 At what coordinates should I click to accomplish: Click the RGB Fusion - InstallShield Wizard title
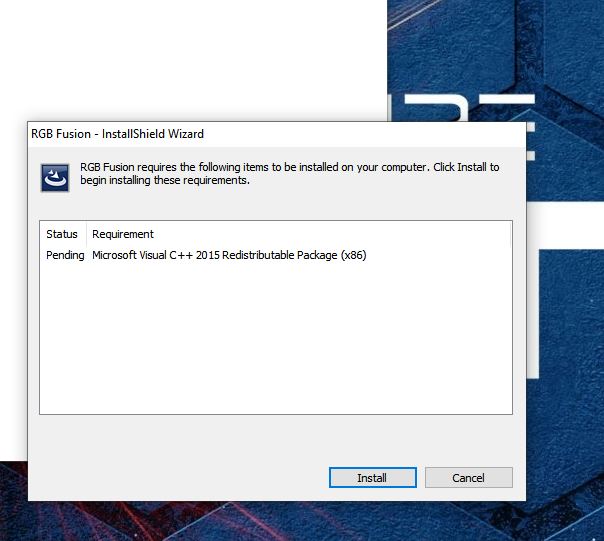tap(117, 134)
